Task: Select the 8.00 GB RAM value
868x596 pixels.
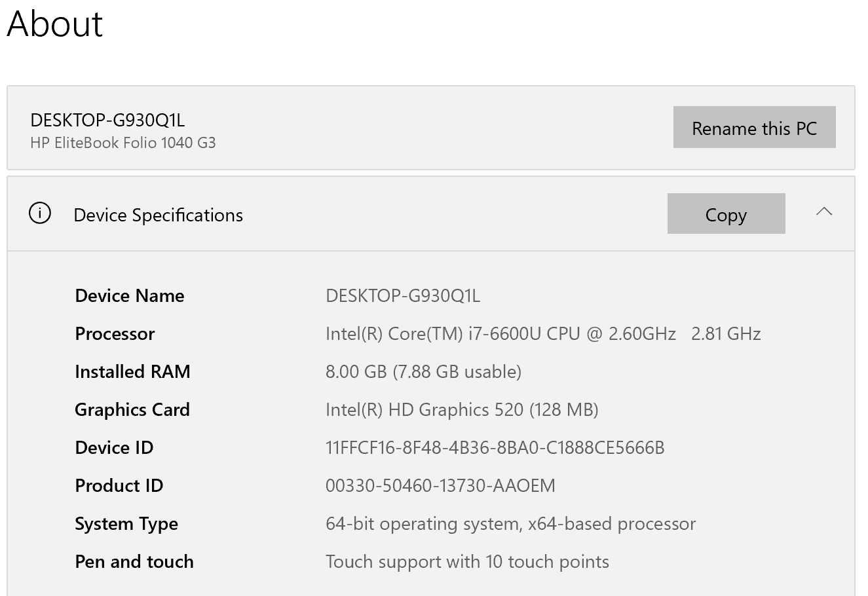Action: [x=423, y=371]
